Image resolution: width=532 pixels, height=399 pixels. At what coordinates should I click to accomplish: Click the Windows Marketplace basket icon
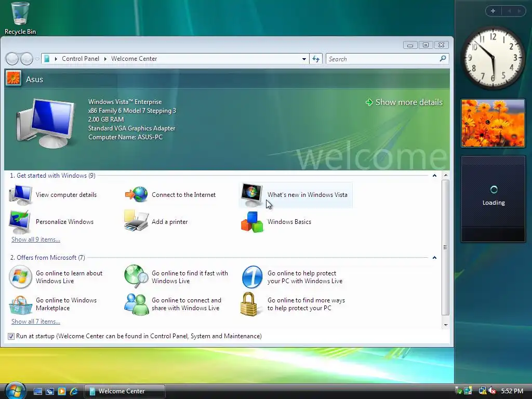pyautogui.click(x=20, y=304)
